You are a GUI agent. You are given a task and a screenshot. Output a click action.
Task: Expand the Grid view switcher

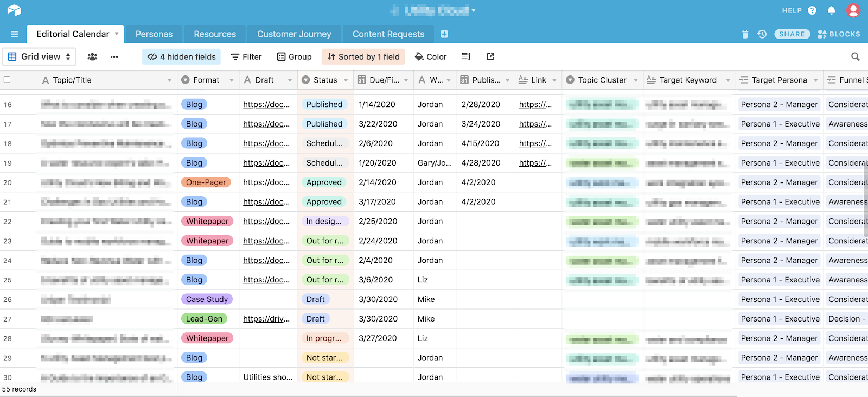[x=40, y=57]
